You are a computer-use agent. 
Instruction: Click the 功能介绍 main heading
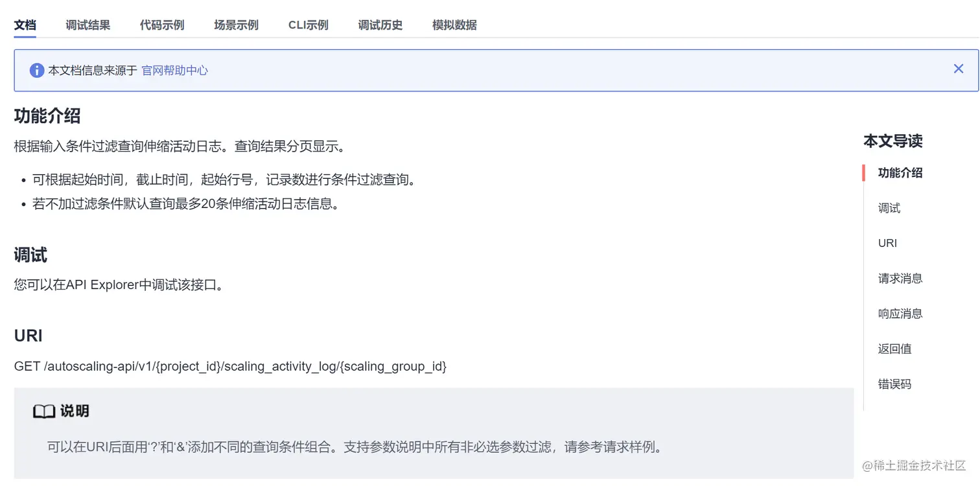coord(47,116)
